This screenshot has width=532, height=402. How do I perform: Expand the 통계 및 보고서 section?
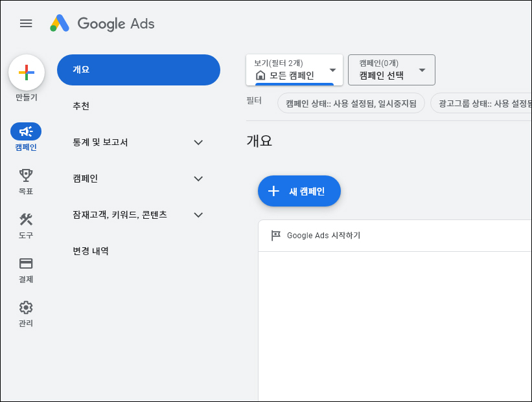[x=198, y=142]
